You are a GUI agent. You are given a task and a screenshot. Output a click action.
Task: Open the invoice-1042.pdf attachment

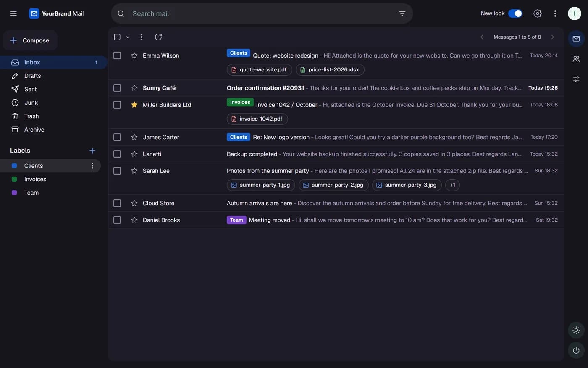tap(257, 119)
